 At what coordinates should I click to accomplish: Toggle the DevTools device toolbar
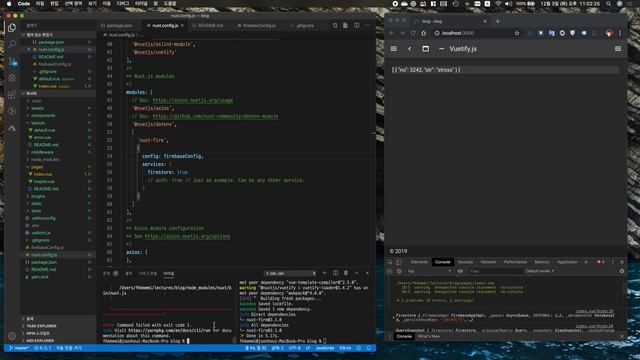click(x=399, y=262)
